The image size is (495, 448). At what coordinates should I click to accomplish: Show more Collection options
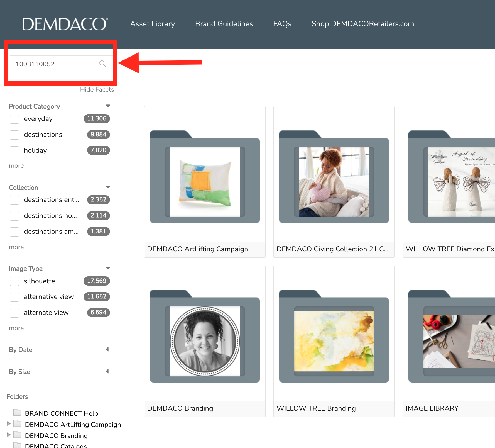point(16,247)
